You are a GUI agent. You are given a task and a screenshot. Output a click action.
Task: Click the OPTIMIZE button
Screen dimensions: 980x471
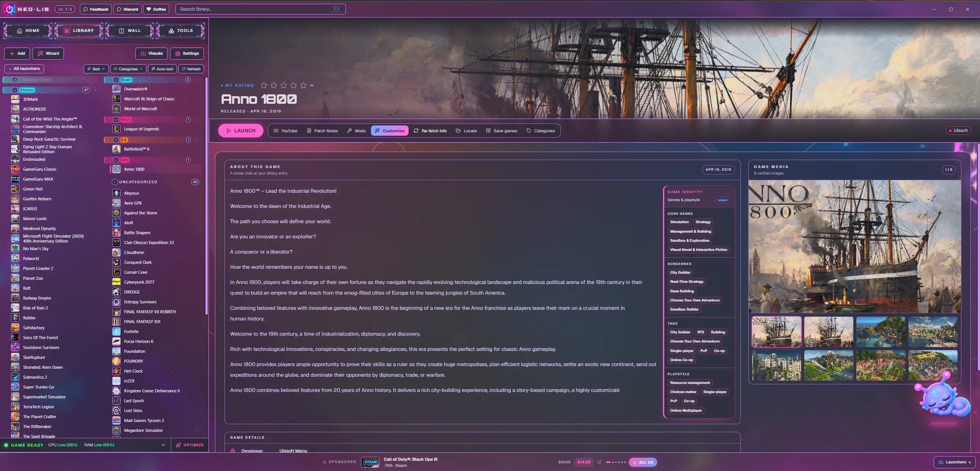(190, 445)
